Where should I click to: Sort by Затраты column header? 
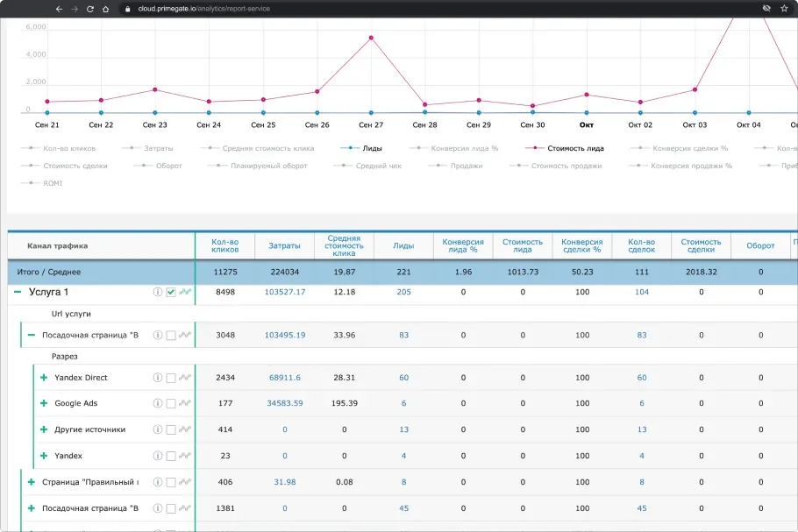click(x=284, y=245)
